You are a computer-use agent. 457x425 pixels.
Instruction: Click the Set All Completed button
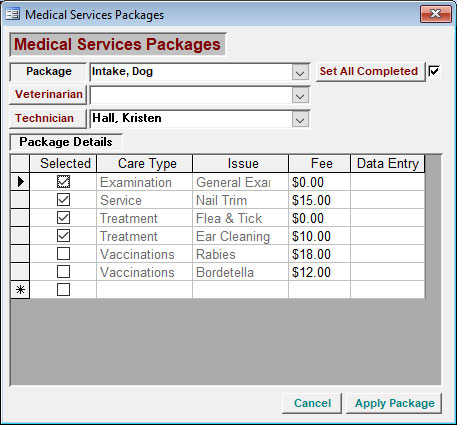coord(370,72)
